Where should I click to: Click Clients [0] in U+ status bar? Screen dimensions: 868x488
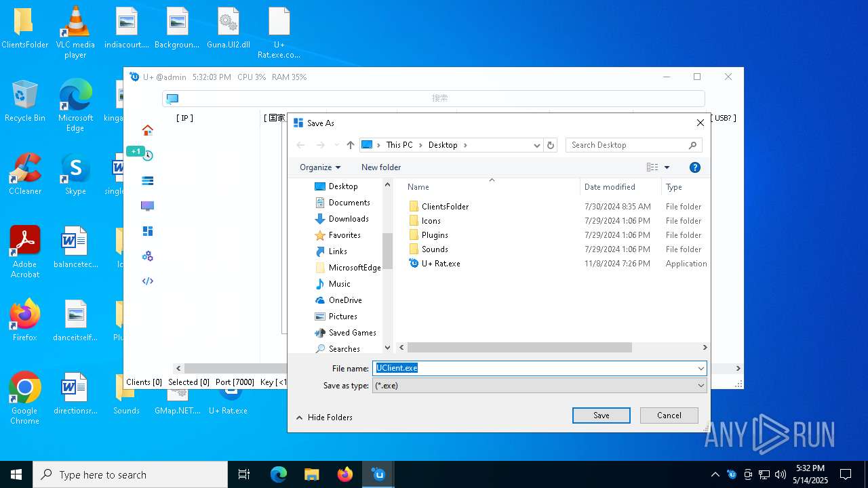[144, 382]
